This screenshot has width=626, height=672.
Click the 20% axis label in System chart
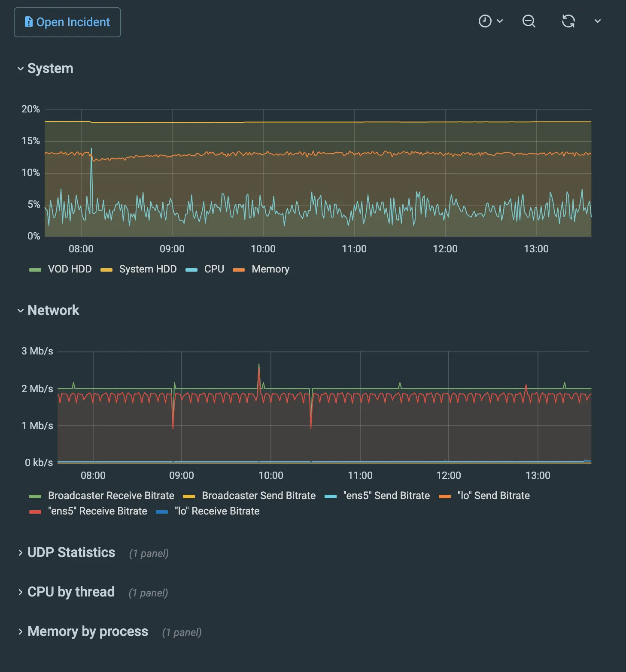point(31,109)
